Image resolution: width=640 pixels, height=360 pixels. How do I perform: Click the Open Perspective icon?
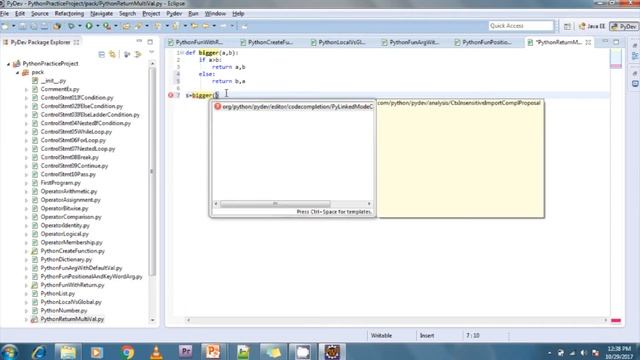coord(567,26)
